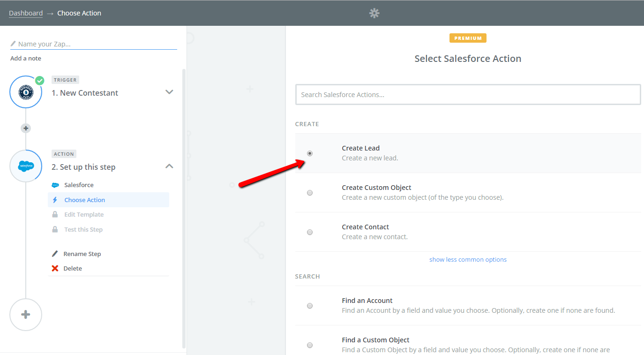The height and width of the screenshot is (355, 644).
Task: Click the 'Find an Account' option title
Action: pos(367,301)
